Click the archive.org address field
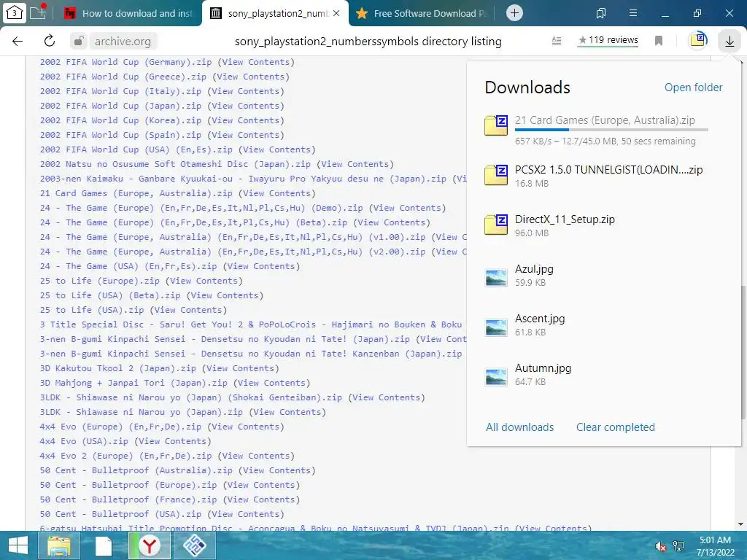The image size is (747, 560). point(123,42)
